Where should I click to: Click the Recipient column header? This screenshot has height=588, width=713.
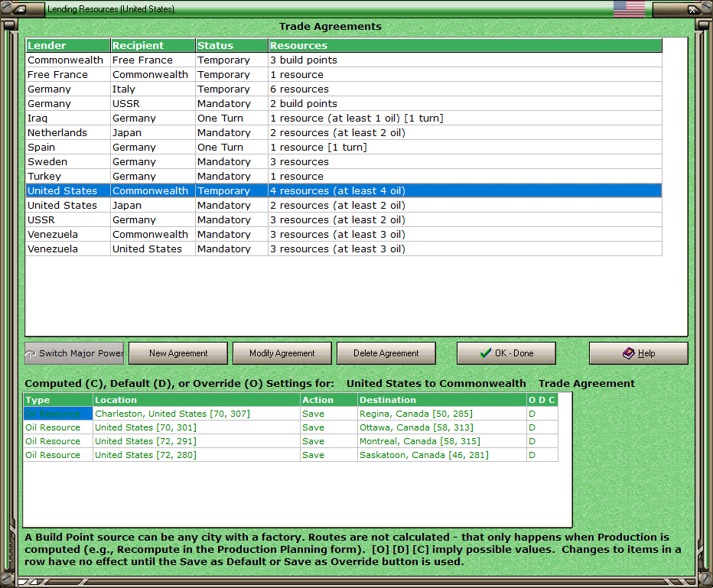click(x=153, y=45)
